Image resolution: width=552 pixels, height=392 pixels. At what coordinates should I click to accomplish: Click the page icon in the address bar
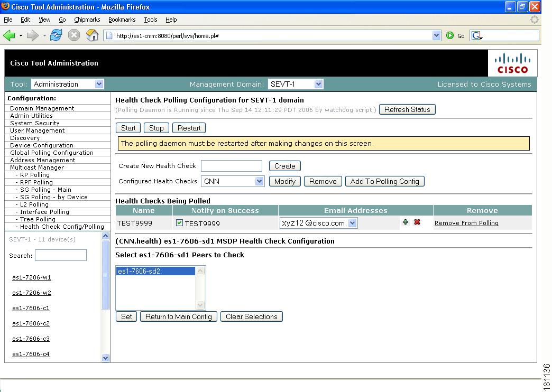pos(109,35)
